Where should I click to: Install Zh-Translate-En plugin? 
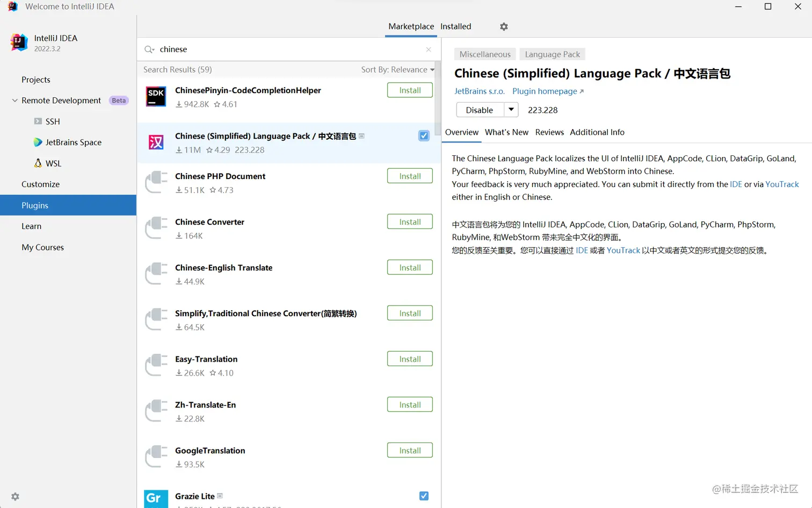tap(410, 405)
